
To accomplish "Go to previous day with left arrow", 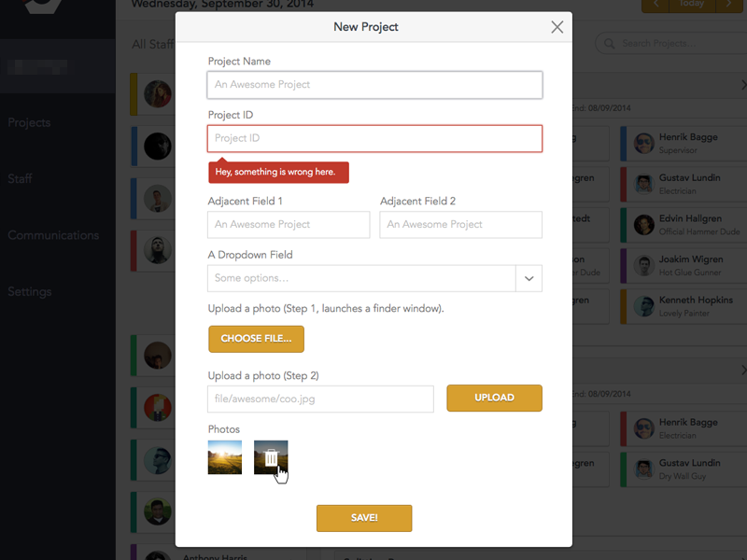I will pyautogui.click(x=655, y=5).
